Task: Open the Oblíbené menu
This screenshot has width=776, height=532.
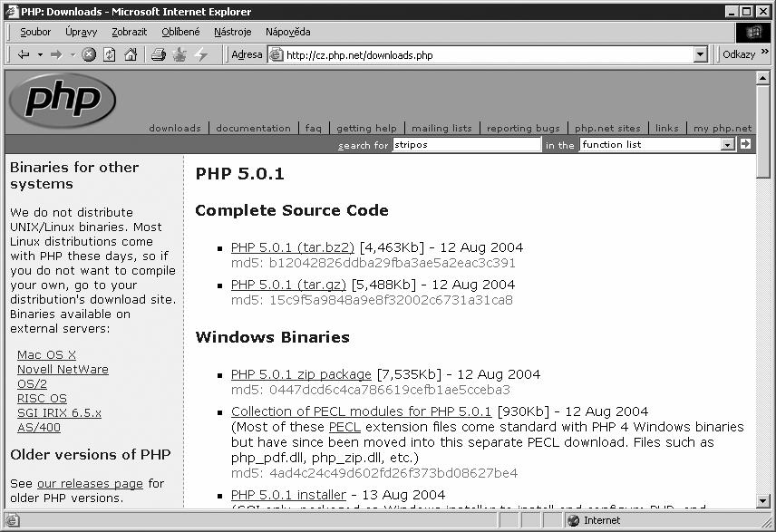Action: 180,32
